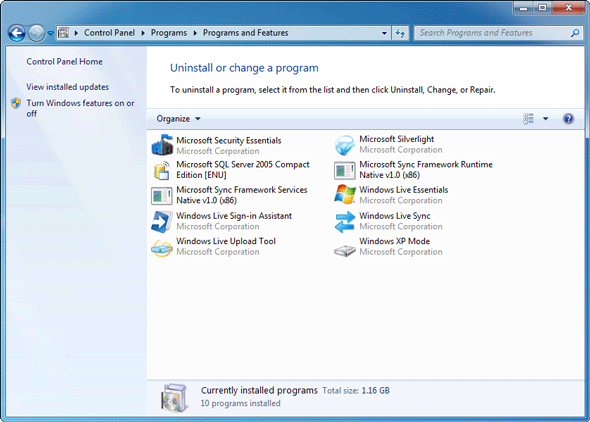Open View installed updates link

[67, 87]
